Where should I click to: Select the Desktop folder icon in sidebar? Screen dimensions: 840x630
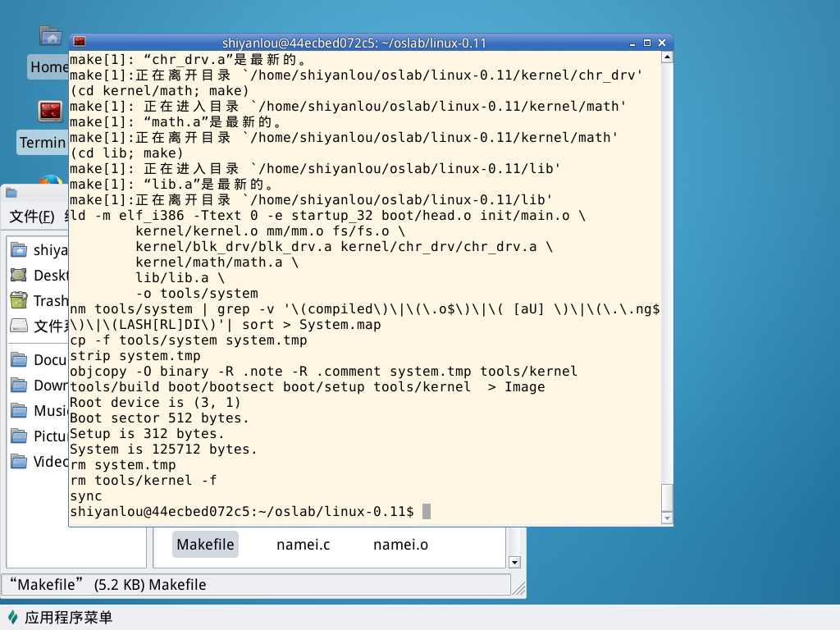point(19,276)
